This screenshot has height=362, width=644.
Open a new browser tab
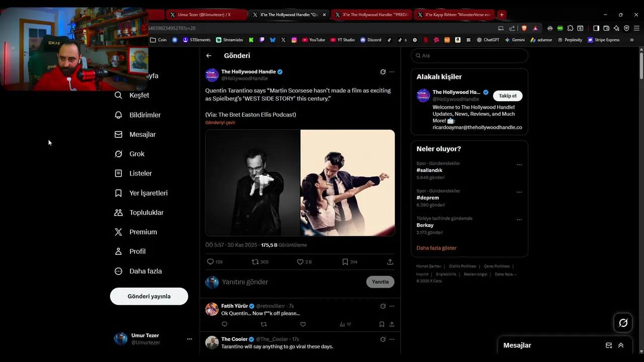[502, 15]
